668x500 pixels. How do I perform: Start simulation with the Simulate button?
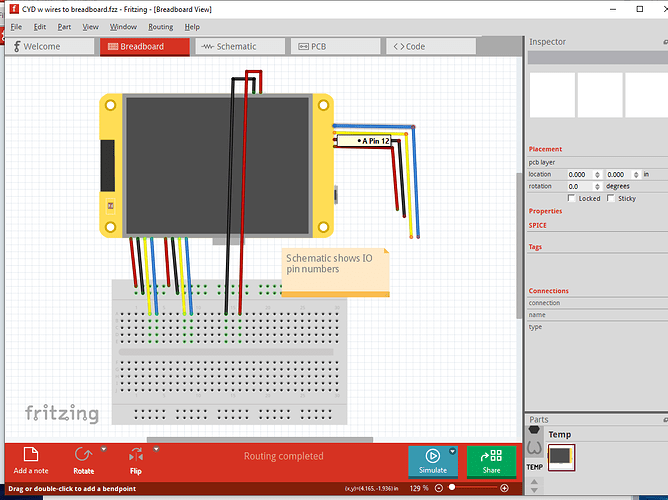point(432,460)
